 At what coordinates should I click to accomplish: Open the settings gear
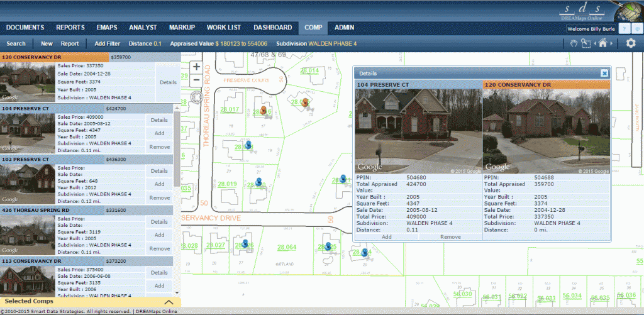(631, 43)
